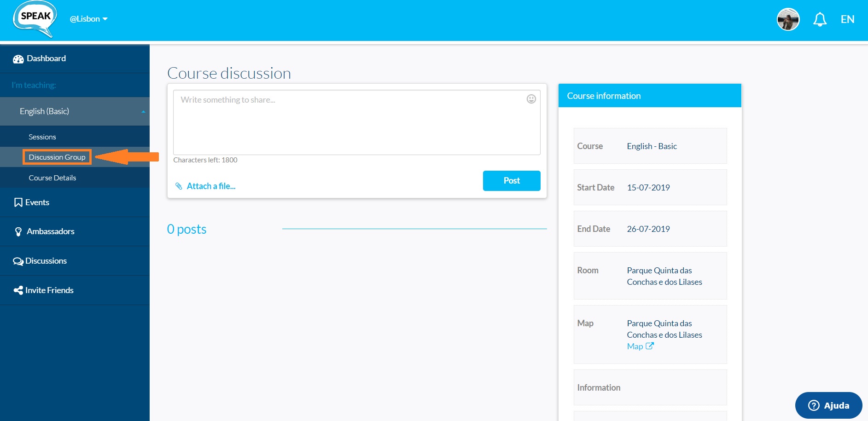Click the end date '26-07-2019'

648,229
